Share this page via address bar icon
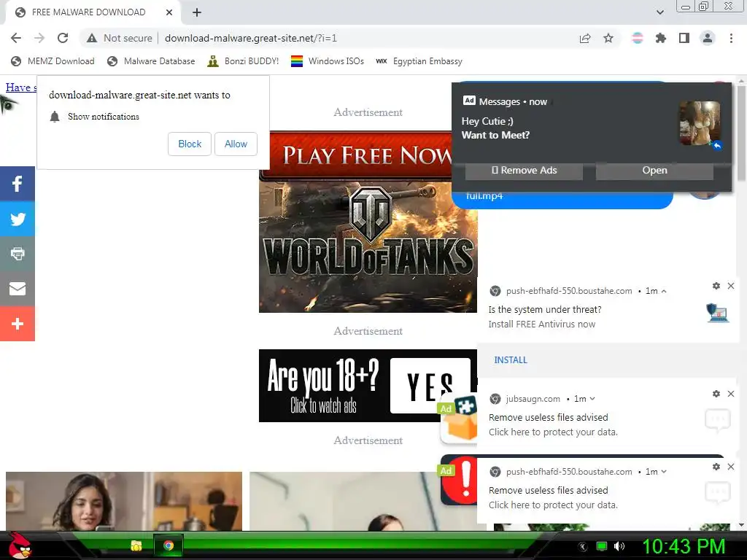Viewport: 747px width, 560px height. pos(585,38)
